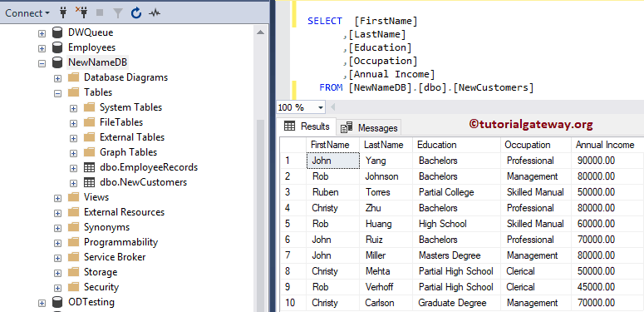Open the Activity Monitor icon
Screen dimensions: 644x312
point(155,13)
